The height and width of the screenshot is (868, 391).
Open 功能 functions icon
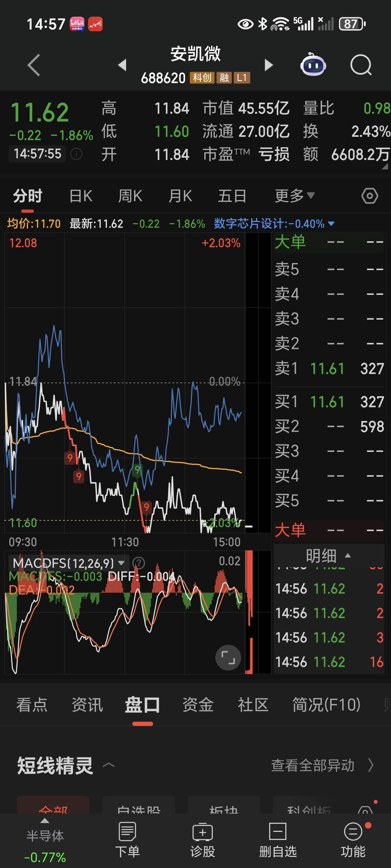[353, 840]
